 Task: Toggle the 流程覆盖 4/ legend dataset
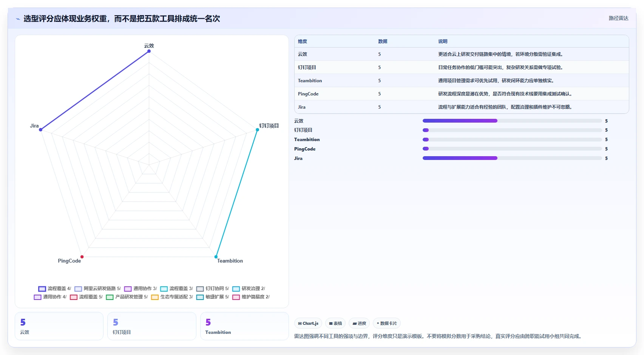click(x=54, y=289)
